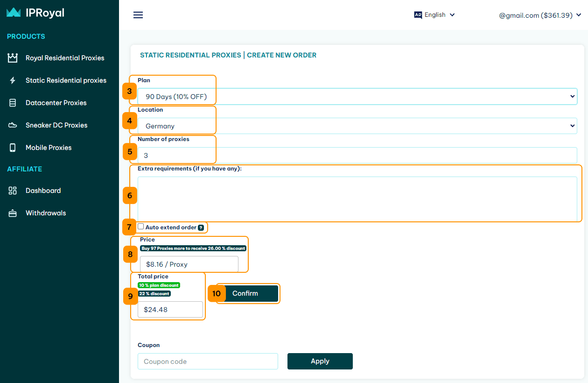
Task: Apply the coupon code
Action: click(x=320, y=361)
